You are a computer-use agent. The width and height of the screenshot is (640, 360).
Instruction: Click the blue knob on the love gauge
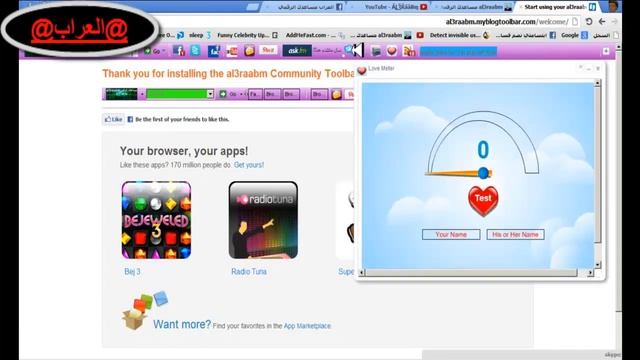pos(484,173)
